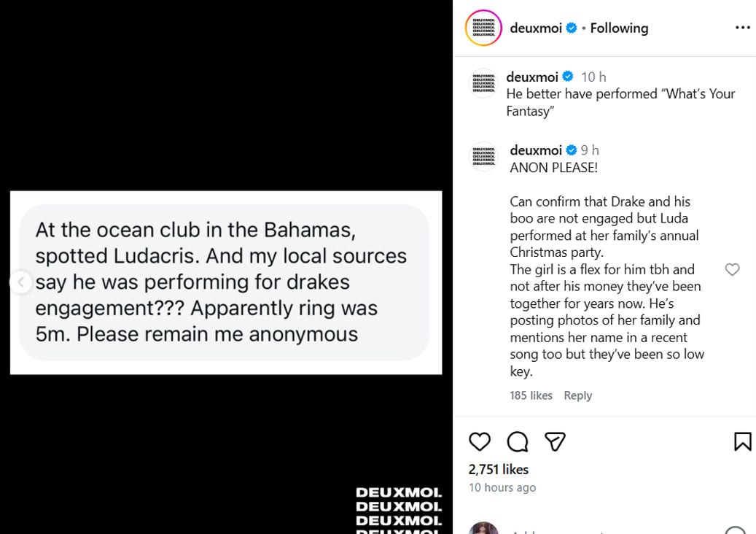Click the verified badge on deuxmoi's second comment
Image resolution: width=756 pixels, height=534 pixels.
pyautogui.click(x=572, y=150)
